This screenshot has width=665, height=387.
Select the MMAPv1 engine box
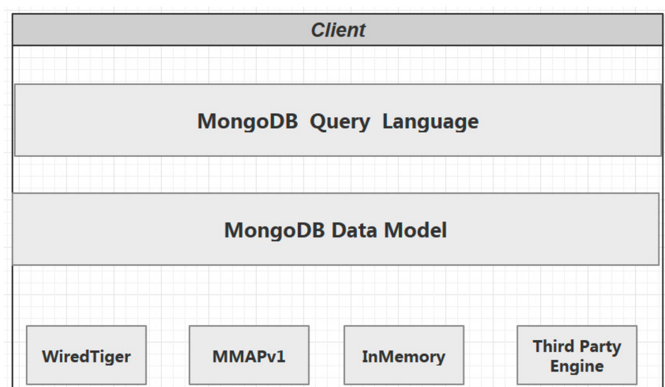point(249,355)
